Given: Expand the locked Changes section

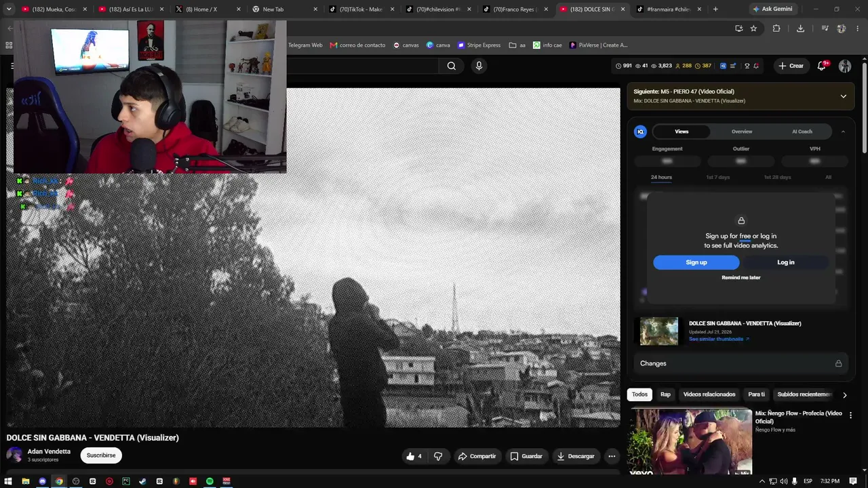Looking at the screenshot, I should pos(741,363).
